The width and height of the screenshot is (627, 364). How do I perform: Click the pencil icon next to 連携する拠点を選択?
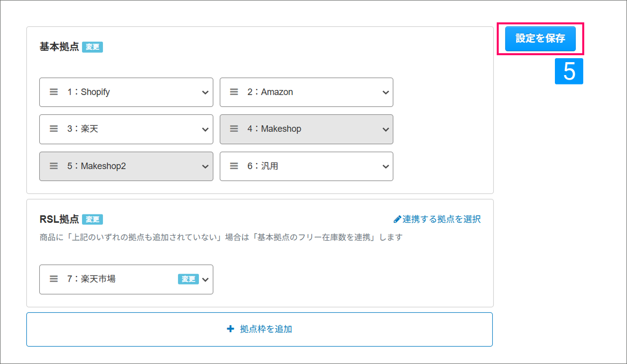pos(397,219)
